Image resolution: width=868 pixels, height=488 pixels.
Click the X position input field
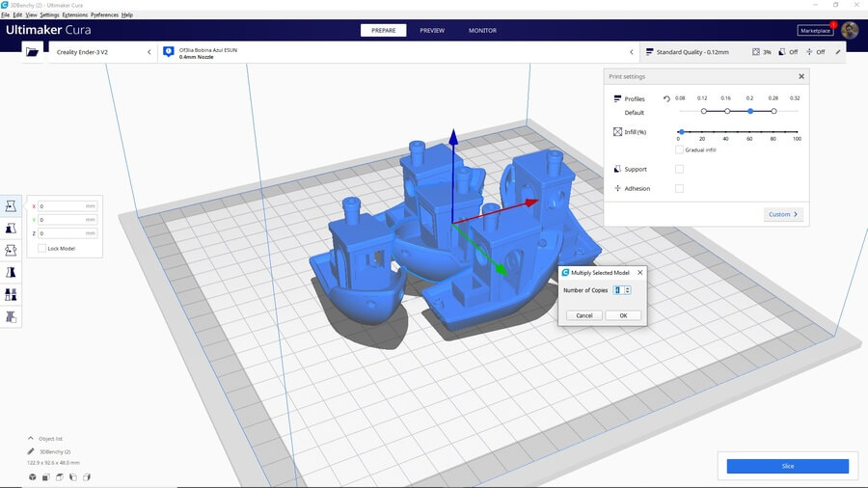pyautogui.click(x=68, y=205)
